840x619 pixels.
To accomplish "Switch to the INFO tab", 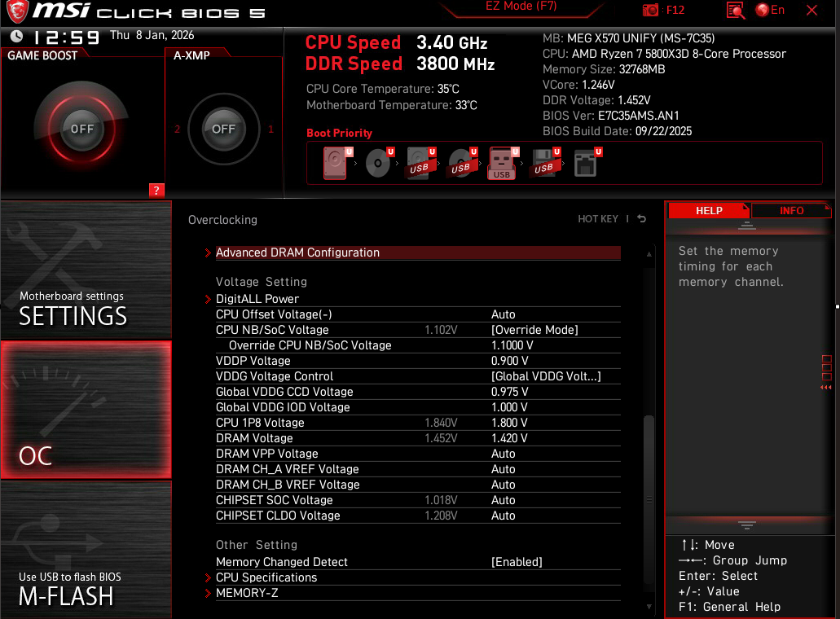I will click(791, 210).
